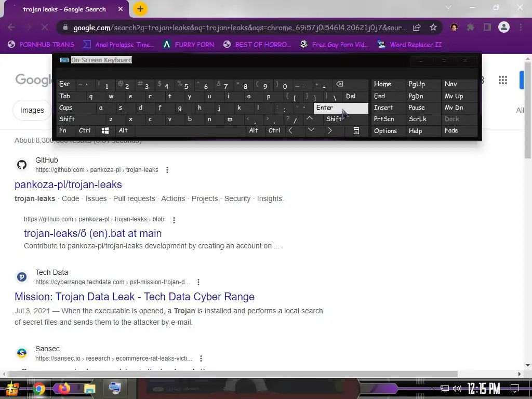Open the notification center icon

point(515,389)
